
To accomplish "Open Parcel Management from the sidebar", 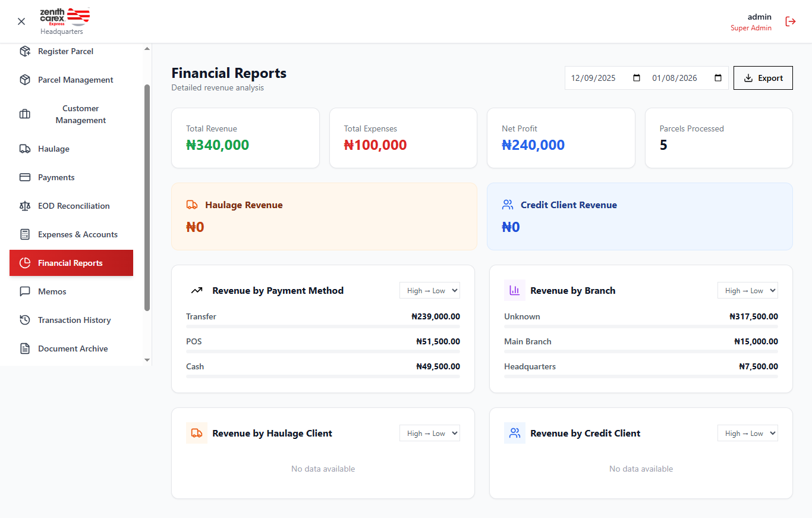I will tap(75, 80).
